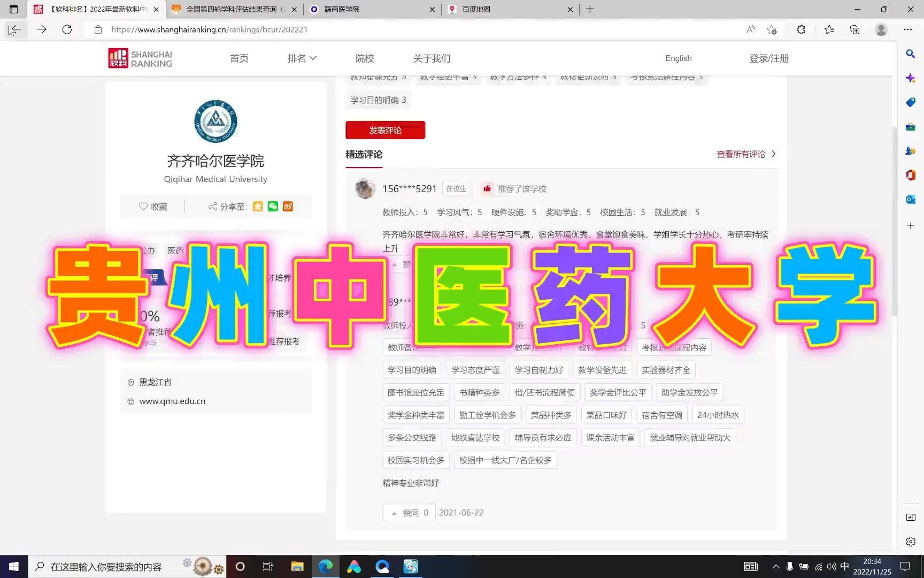Select the 就业辅导对就业帮助大 tag

690,438
